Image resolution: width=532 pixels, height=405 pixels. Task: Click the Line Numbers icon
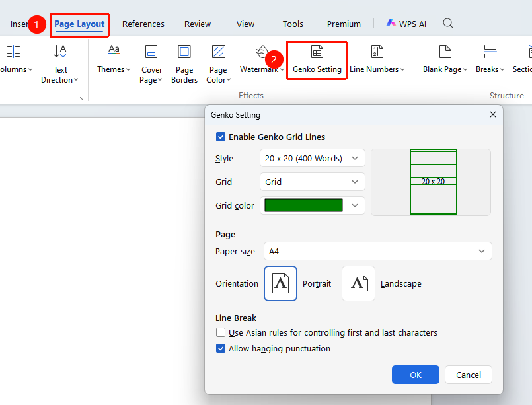(377, 52)
